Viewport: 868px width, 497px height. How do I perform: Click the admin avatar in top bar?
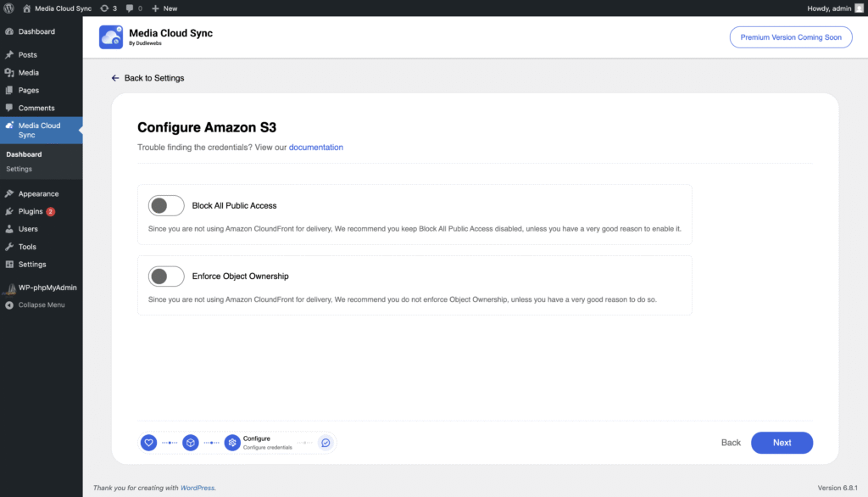(859, 8)
